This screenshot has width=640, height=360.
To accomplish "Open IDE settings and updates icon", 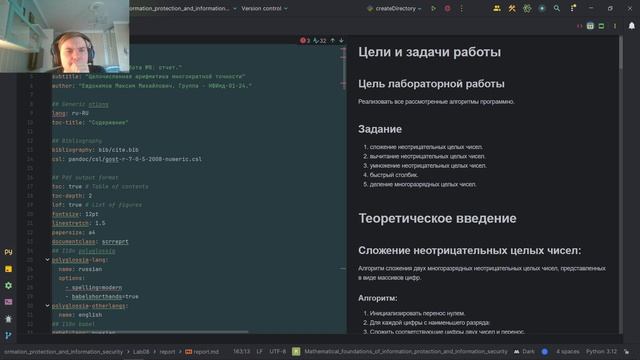I will 573,8.
